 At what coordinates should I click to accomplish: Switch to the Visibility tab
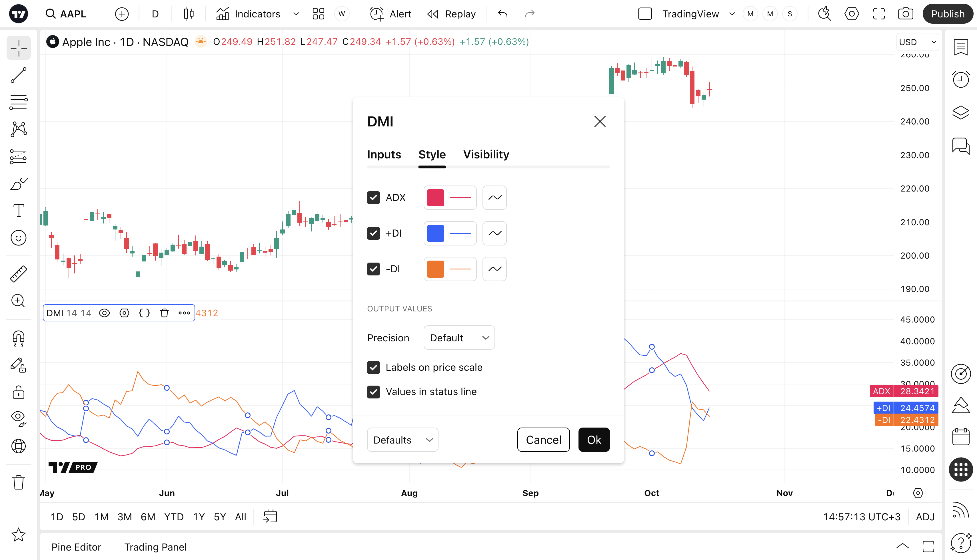(486, 155)
